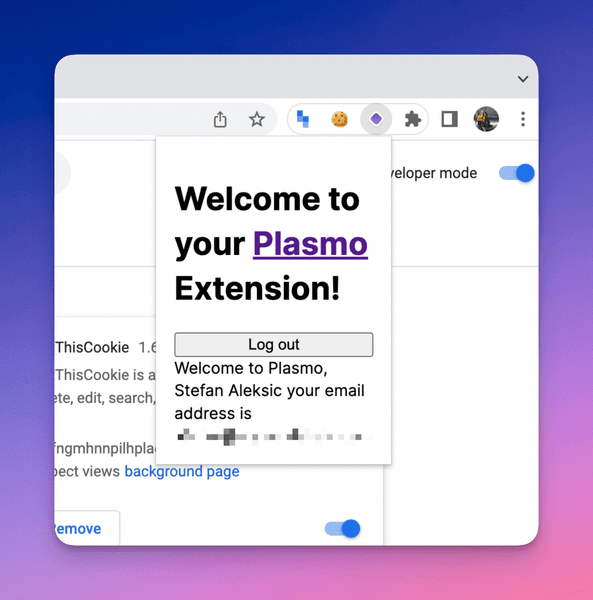Click the EditThisCookie extension name

tap(92, 347)
